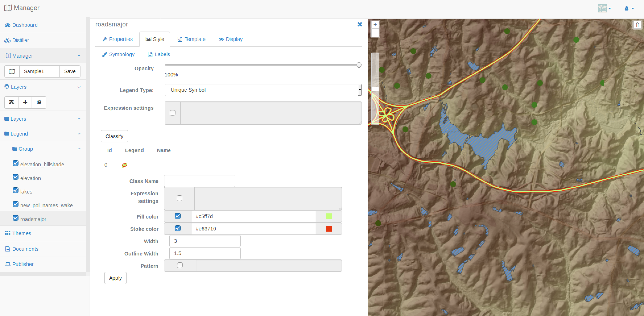This screenshot has width=644, height=316.
Task: Collapse the Group legend entry
Action: pos(79,149)
